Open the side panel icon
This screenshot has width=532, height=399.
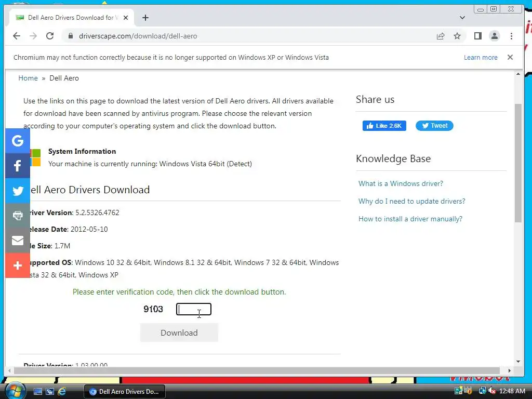tap(478, 36)
